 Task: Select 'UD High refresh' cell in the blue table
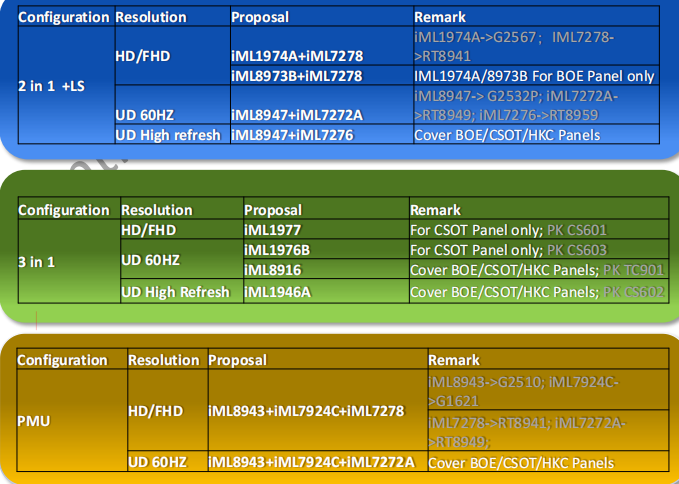(168, 135)
